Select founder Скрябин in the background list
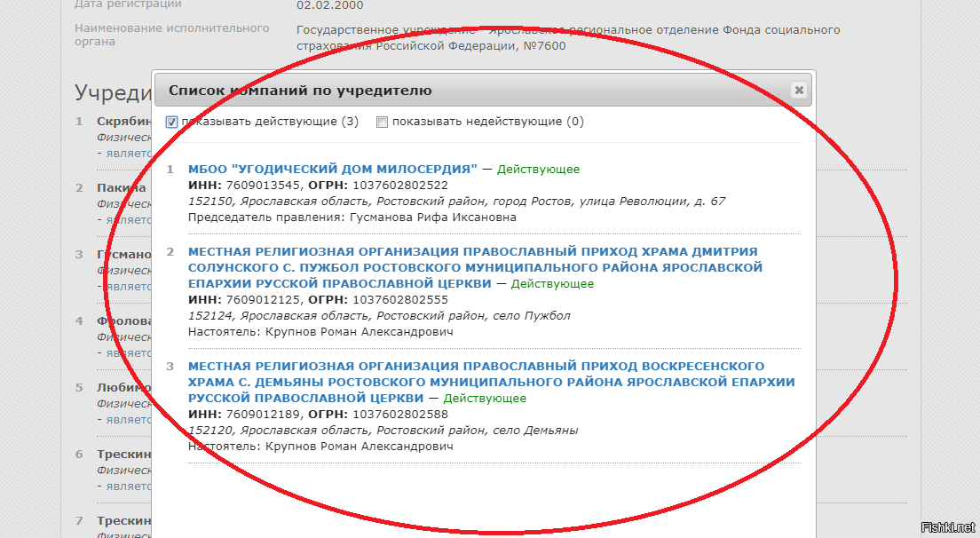The image size is (980, 538). [x=122, y=121]
